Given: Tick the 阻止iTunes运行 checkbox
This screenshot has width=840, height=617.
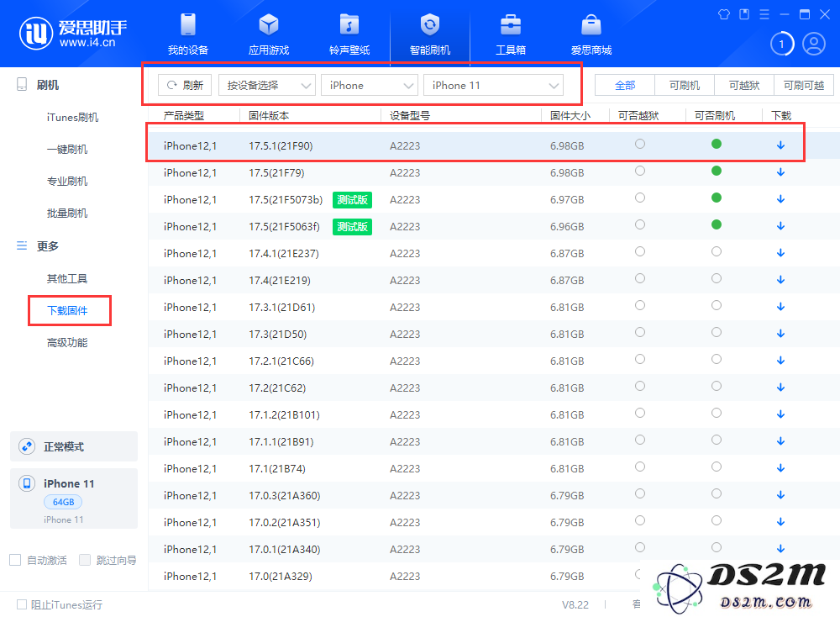Looking at the screenshot, I should (x=22, y=604).
